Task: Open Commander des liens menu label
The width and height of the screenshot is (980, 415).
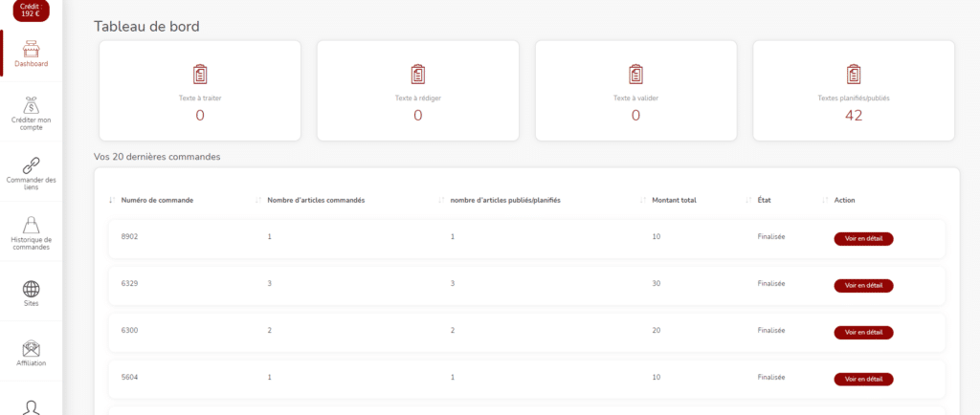Action: coord(32,184)
